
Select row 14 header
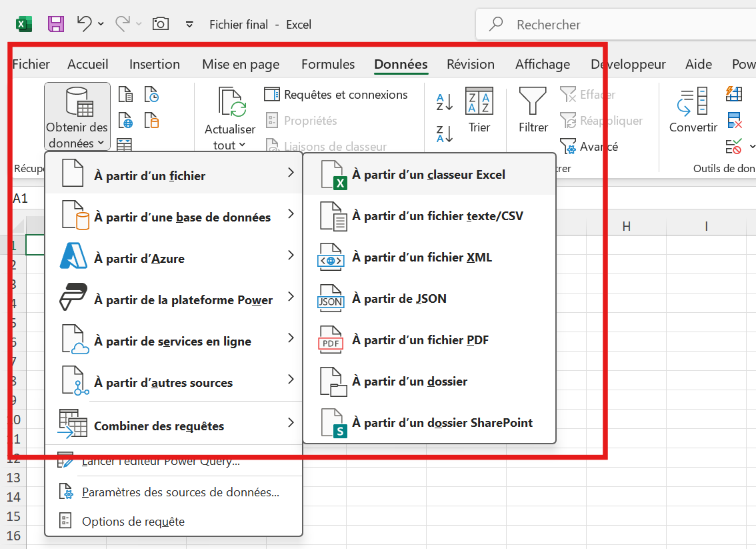click(x=13, y=497)
